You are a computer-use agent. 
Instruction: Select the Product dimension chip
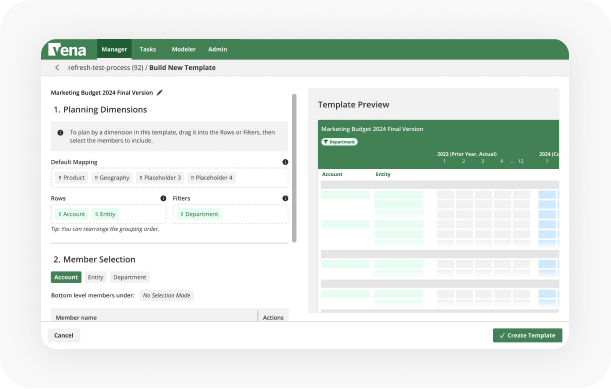pyautogui.click(x=71, y=178)
